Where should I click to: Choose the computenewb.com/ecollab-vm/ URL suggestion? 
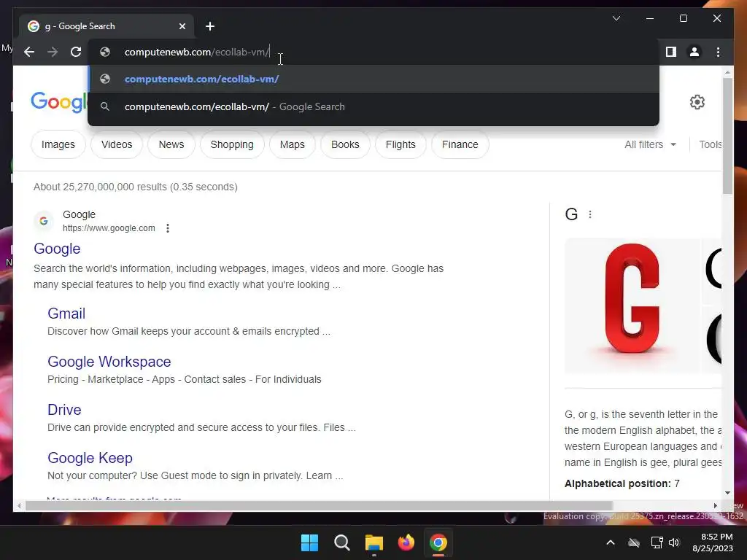tap(373, 79)
